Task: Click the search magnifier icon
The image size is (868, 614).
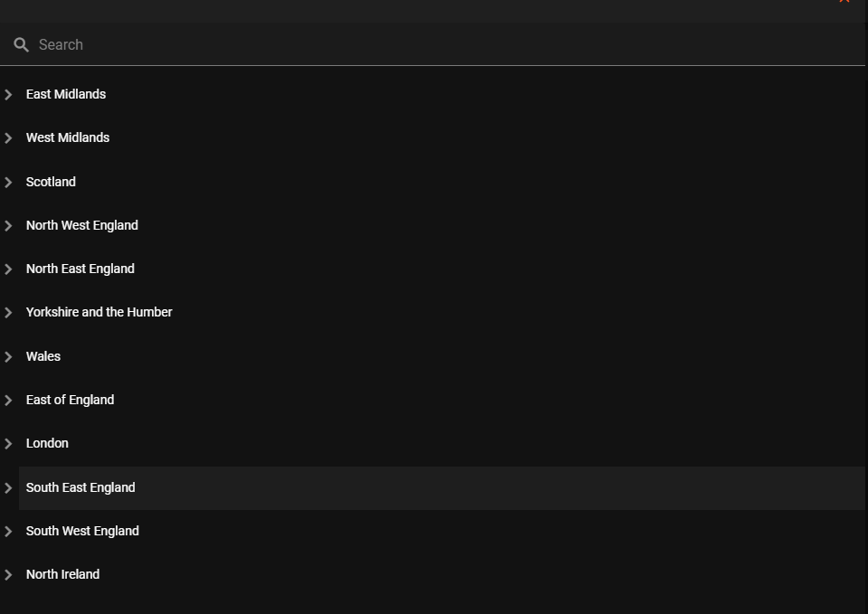Action: pyautogui.click(x=22, y=44)
